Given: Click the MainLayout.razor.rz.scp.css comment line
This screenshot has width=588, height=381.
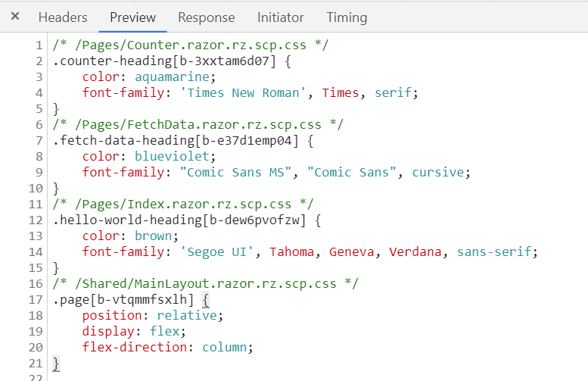Looking at the screenshot, I should tap(206, 284).
